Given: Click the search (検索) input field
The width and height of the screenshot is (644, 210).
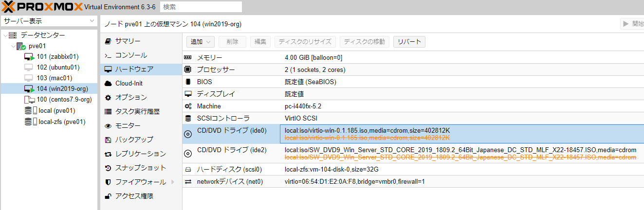Looking at the screenshot, I should (x=201, y=7).
